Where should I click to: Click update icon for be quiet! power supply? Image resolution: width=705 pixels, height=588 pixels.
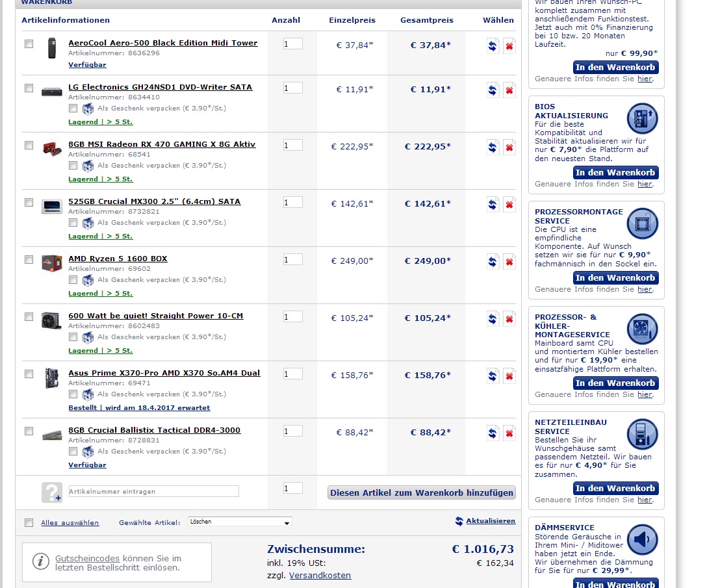pyautogui.click(x=493, y=319)
